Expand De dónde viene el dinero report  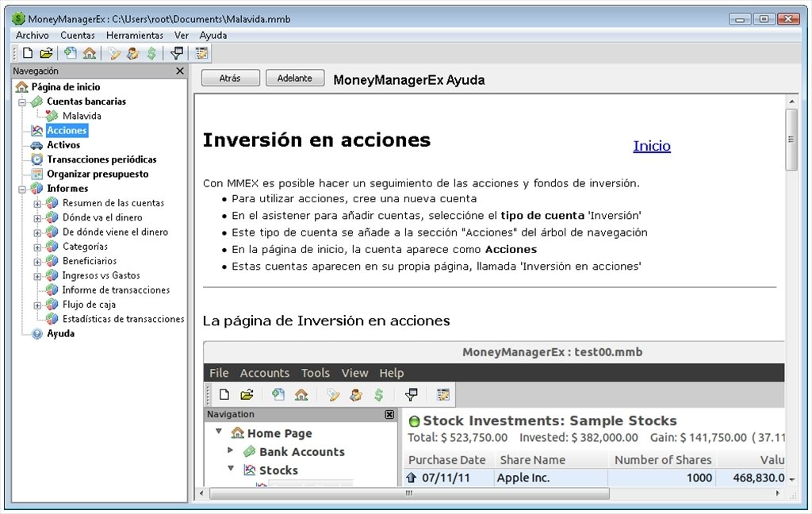38,232
